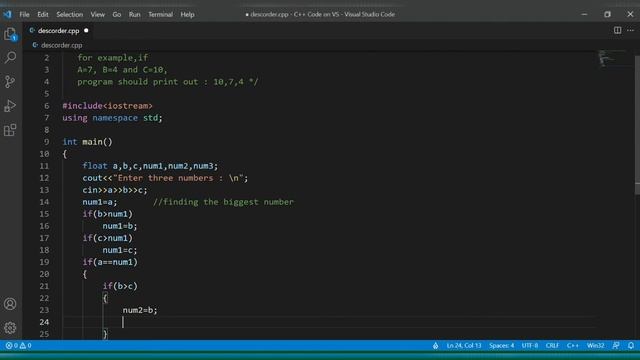This screenshot has width=640, height=360.
Task: Change encoding via UTF-8
Action: [529, 345]
